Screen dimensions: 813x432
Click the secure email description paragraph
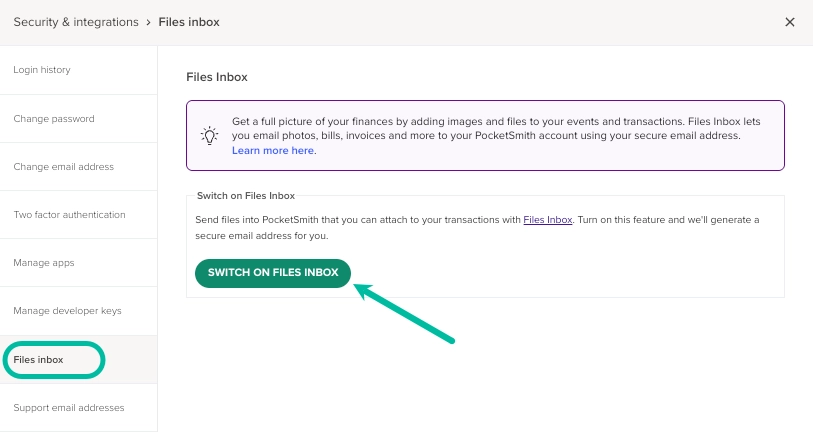(x=477, y=228)
